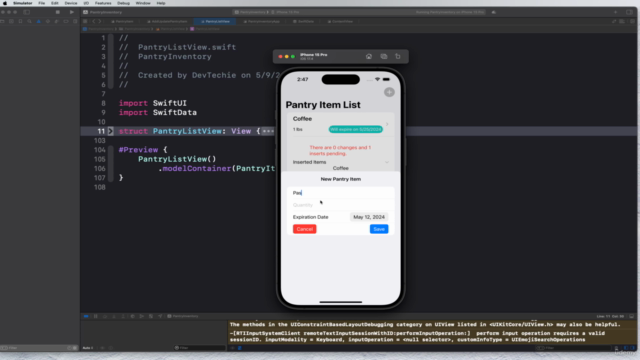
Task: Open the Device menu
Action: (x=71, y=3)
